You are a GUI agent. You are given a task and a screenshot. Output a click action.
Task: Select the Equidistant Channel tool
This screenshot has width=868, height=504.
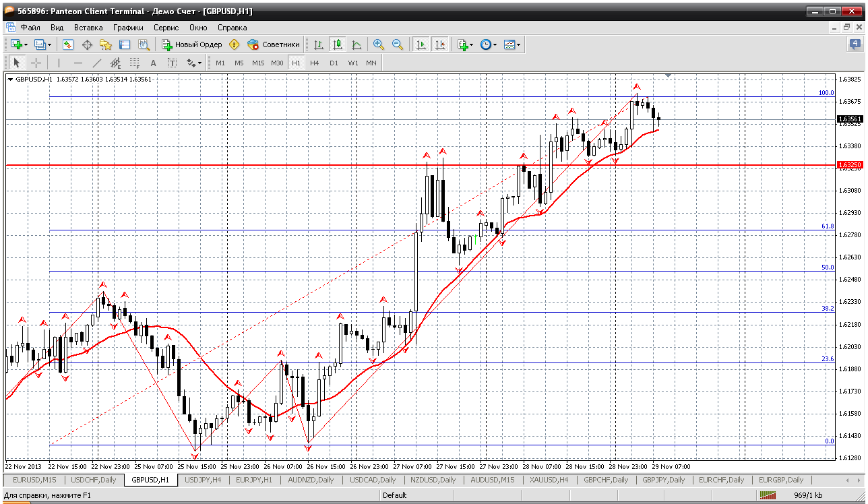point(115,63)
